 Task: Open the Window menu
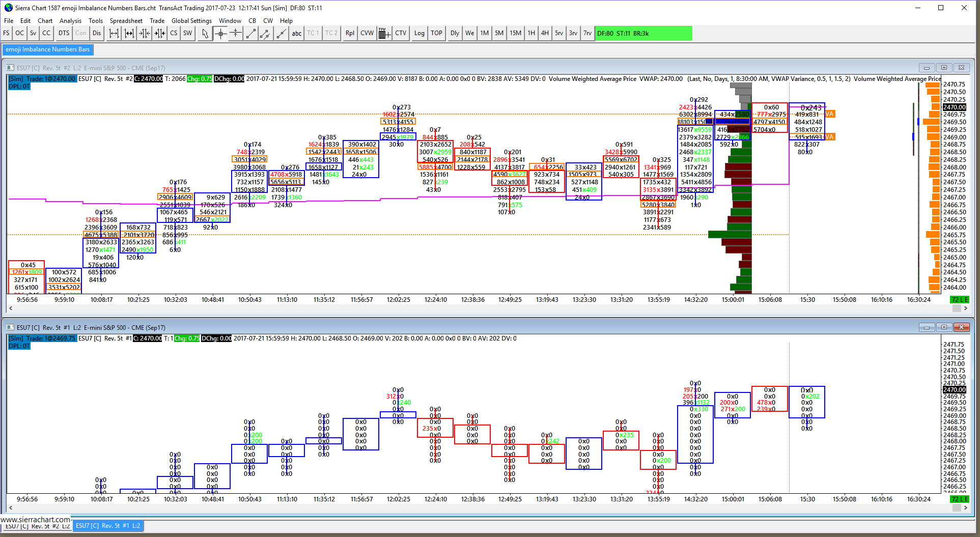230,21
